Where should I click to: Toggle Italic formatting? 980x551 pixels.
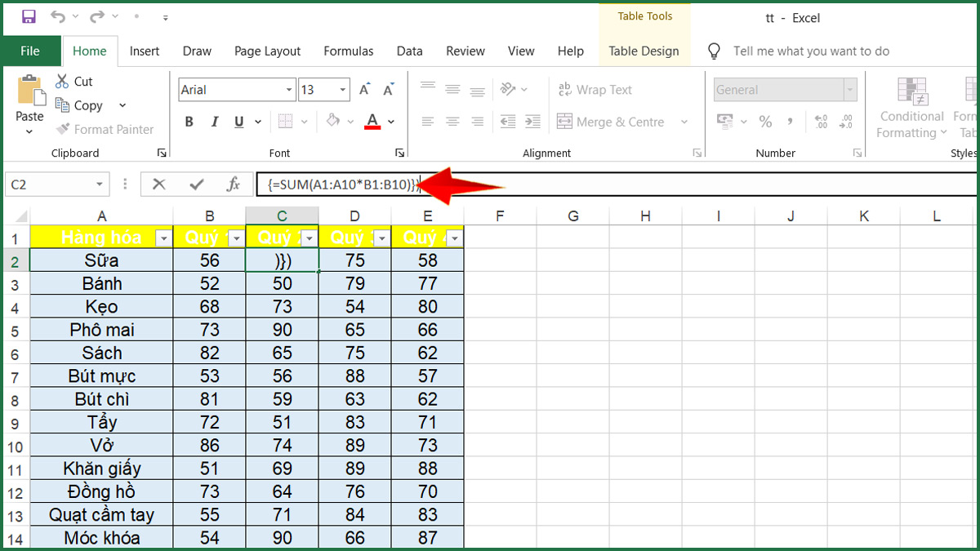(215, 122)
